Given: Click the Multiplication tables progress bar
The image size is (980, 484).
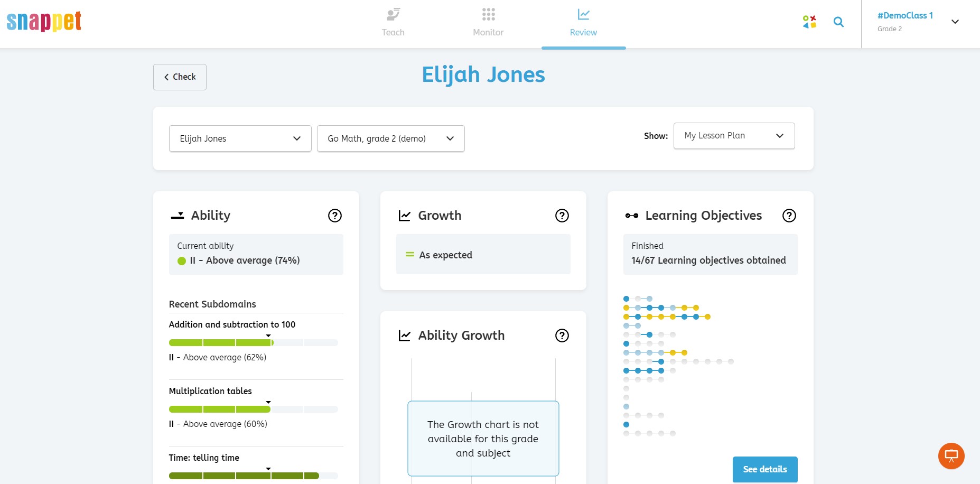Looking at the screenshot, I should (x=254, y=409).
